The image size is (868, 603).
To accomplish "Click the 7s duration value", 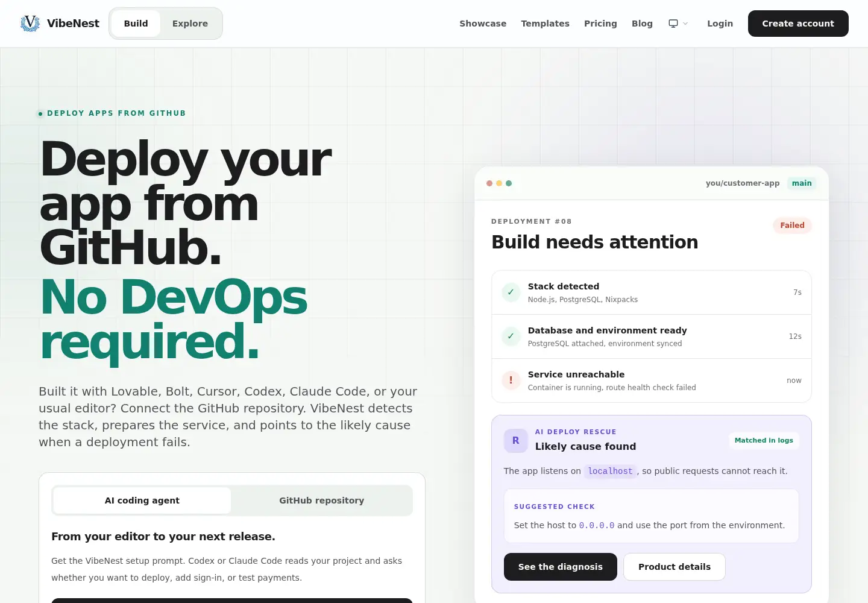I will (x=797, y=292).
